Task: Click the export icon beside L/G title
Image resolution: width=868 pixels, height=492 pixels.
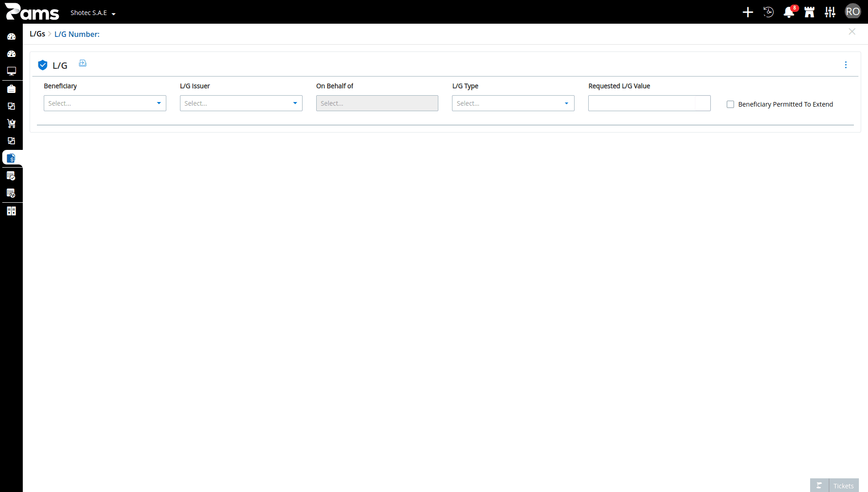Action: pyautogui.click(x=82, y=63)
